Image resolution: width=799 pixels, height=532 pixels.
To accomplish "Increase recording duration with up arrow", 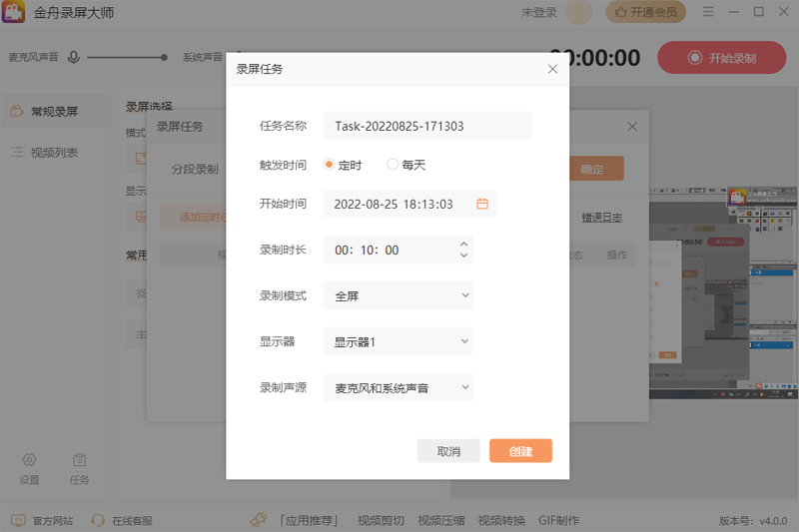I will point(463,244).
